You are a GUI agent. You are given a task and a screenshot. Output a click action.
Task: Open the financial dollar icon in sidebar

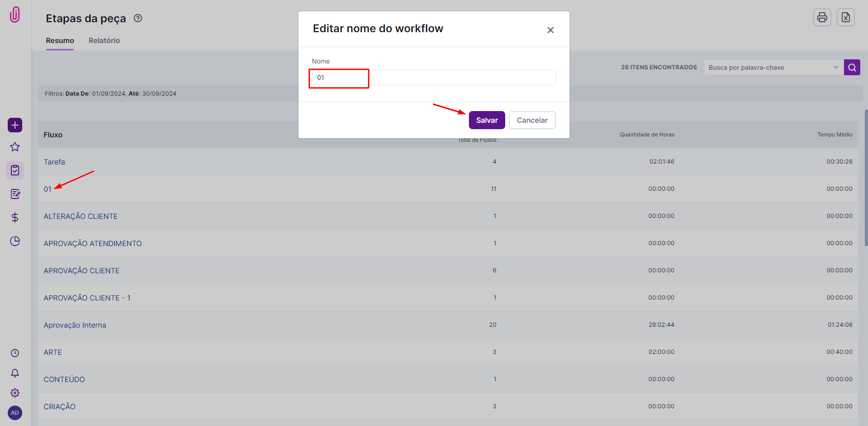coord(15,218)
